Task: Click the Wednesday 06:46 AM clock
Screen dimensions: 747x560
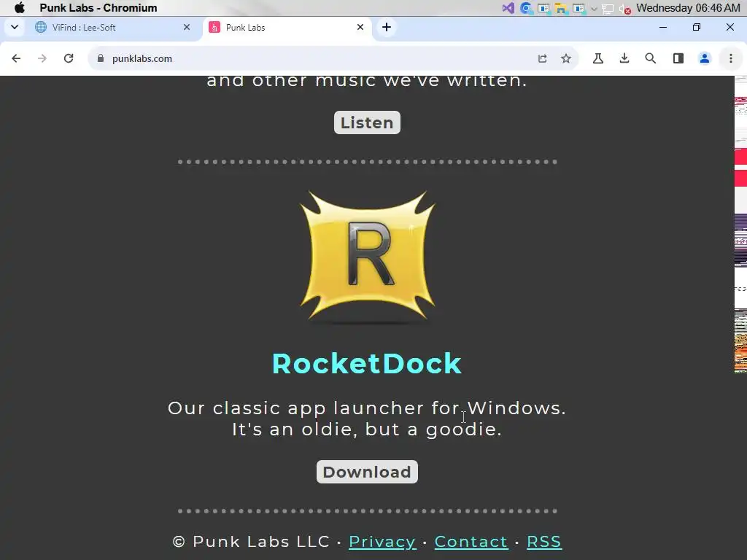Action: pos(688,8)
